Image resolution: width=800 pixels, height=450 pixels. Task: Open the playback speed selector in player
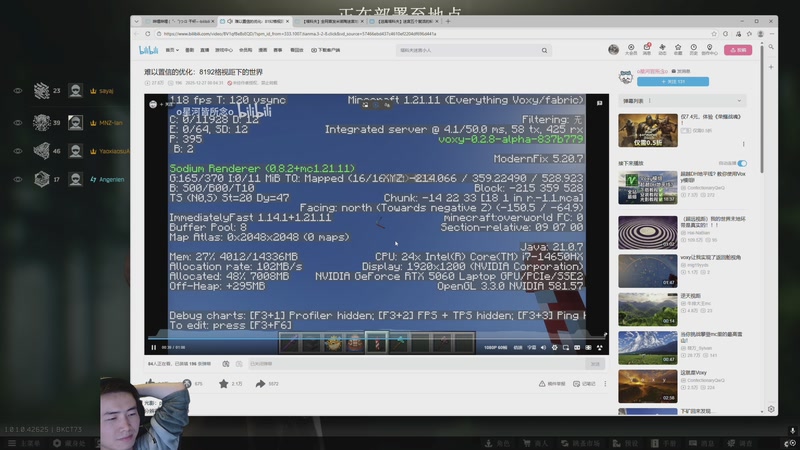point(518,347)
